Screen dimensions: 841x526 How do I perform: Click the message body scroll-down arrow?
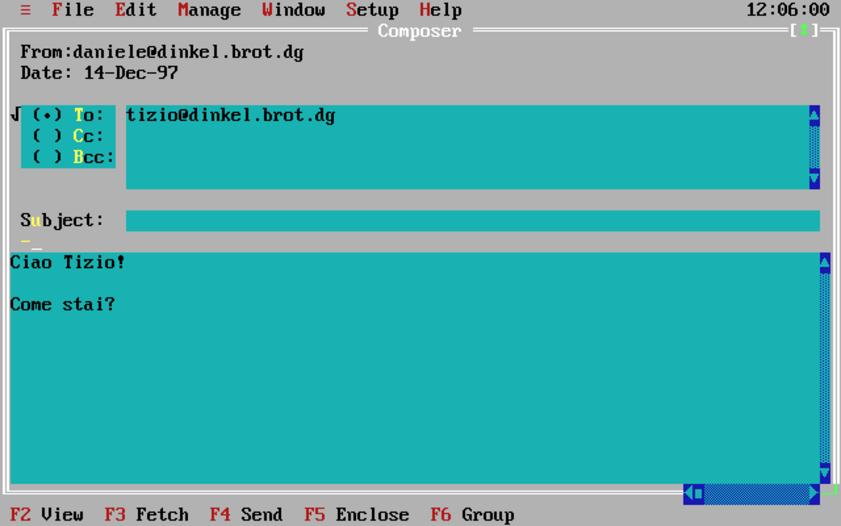click(x=824, y=472)
